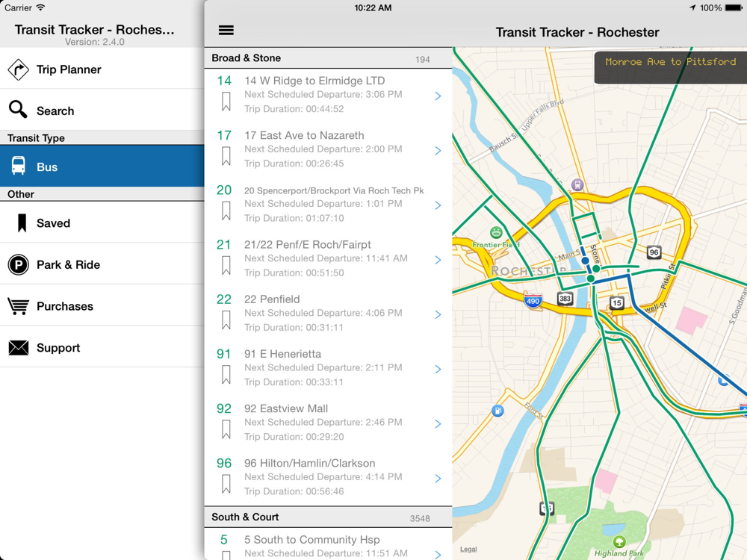This screenshot has width=747, height=560.
Task: Bookmark route 91 E Henerietta
Action: [226, 375]
